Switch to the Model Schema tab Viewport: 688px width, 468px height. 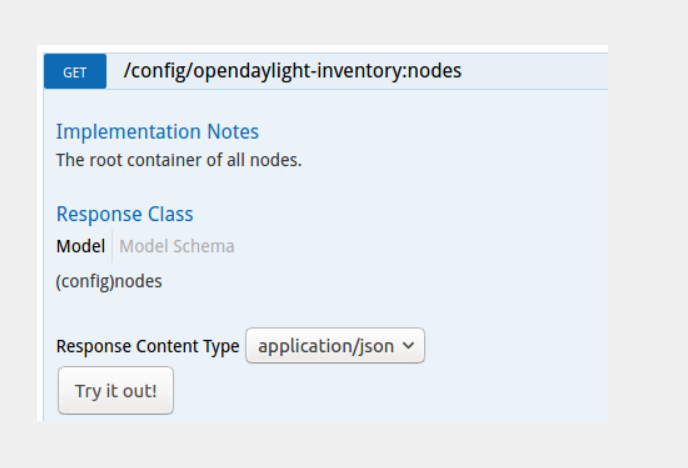point(177,246)
